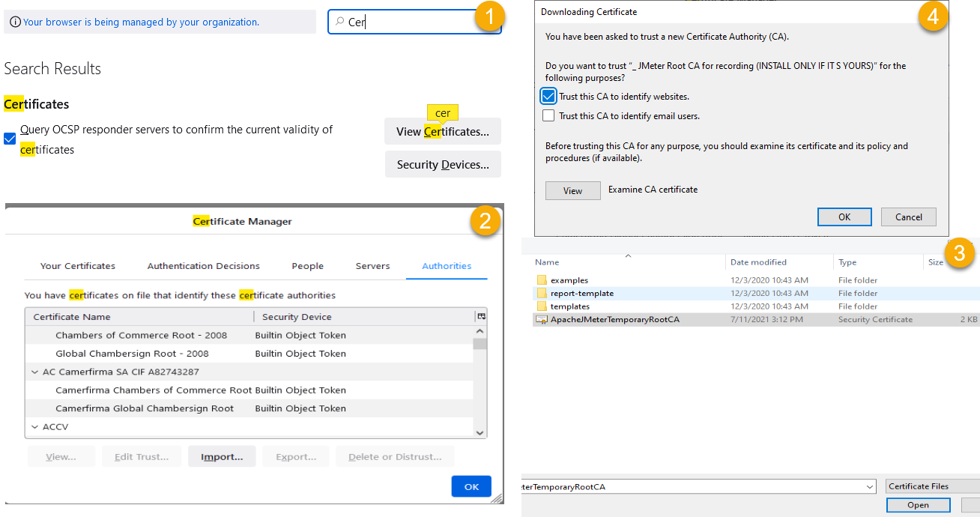980x517 pixels.
Task: Click the report-template folder name
Action: tap(582, 293)
